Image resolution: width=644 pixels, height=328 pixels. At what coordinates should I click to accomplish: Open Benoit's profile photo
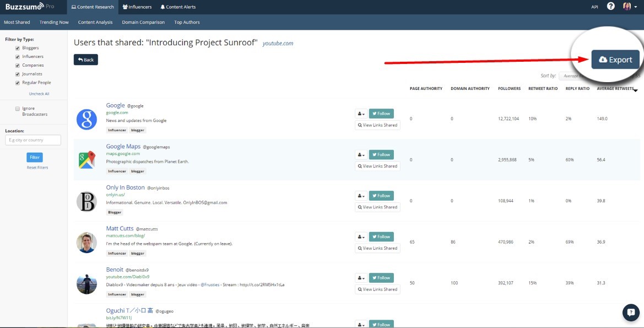click(x=86, y=283)
